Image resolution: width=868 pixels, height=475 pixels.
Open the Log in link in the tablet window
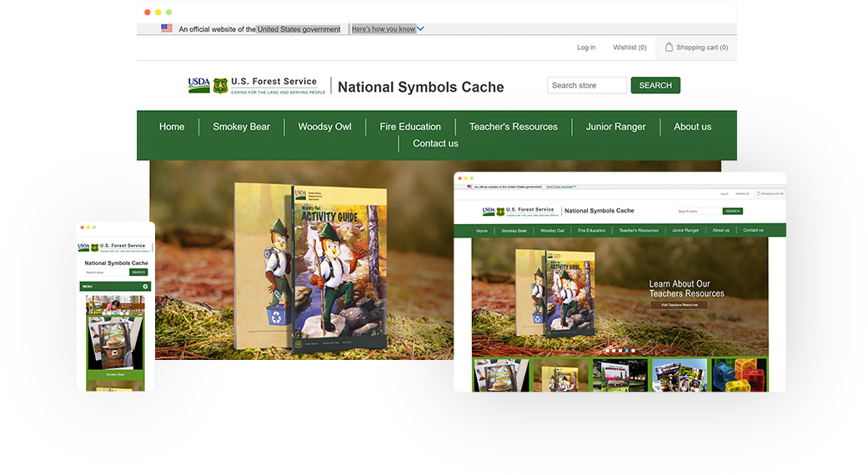(724, 193)
